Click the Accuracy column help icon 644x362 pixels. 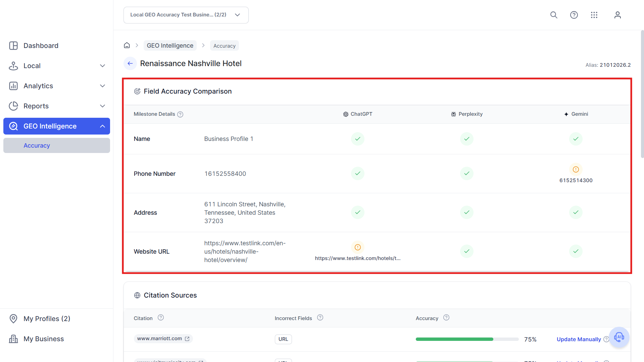(446, 318)
